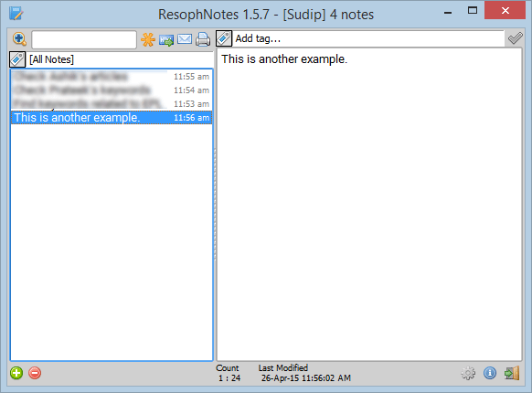532x393 pixels.
Task: Click the red minus delete note button
Action: 35,373
